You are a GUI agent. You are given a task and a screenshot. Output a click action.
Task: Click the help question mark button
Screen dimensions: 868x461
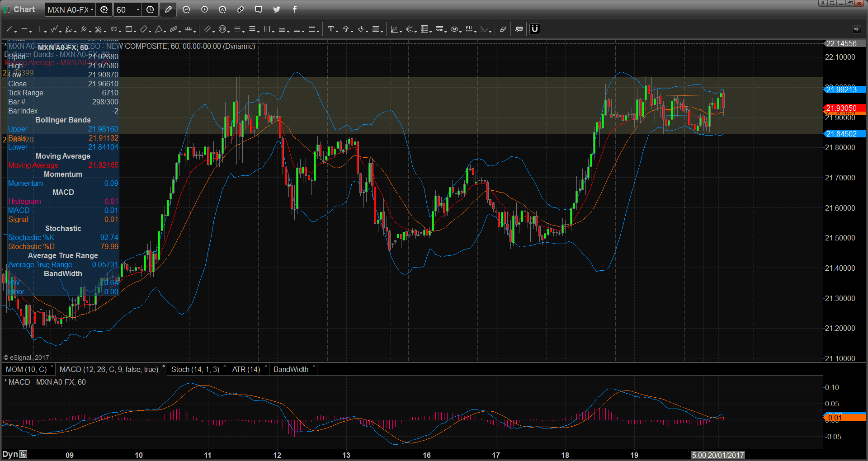[824, 3]
